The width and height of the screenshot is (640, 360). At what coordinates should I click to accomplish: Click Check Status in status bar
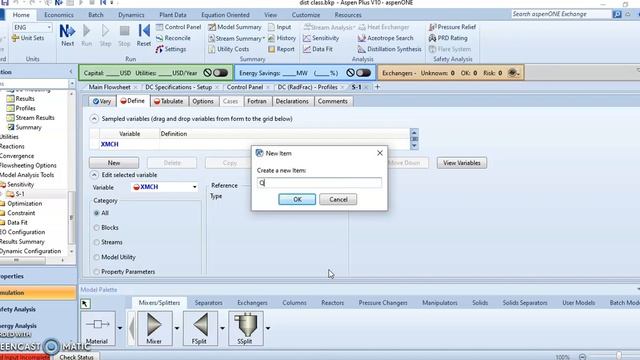(76, 357)
